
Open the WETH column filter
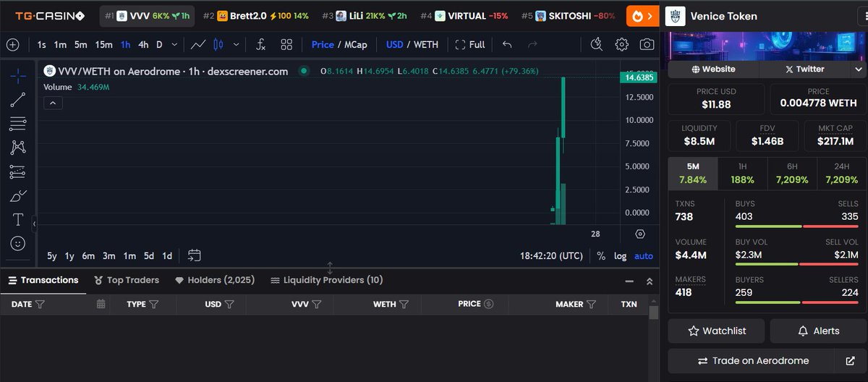(x=404, y=305)
